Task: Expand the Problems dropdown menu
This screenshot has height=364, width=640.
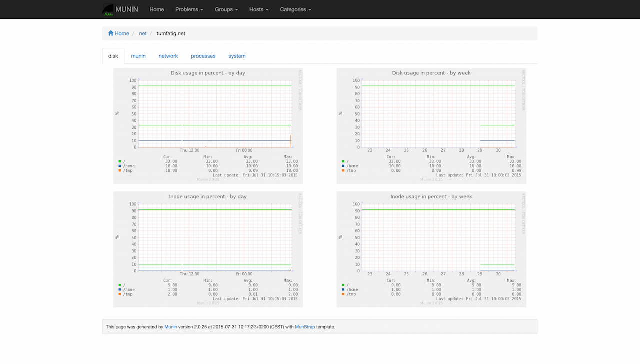Action: tap(189, 9)
